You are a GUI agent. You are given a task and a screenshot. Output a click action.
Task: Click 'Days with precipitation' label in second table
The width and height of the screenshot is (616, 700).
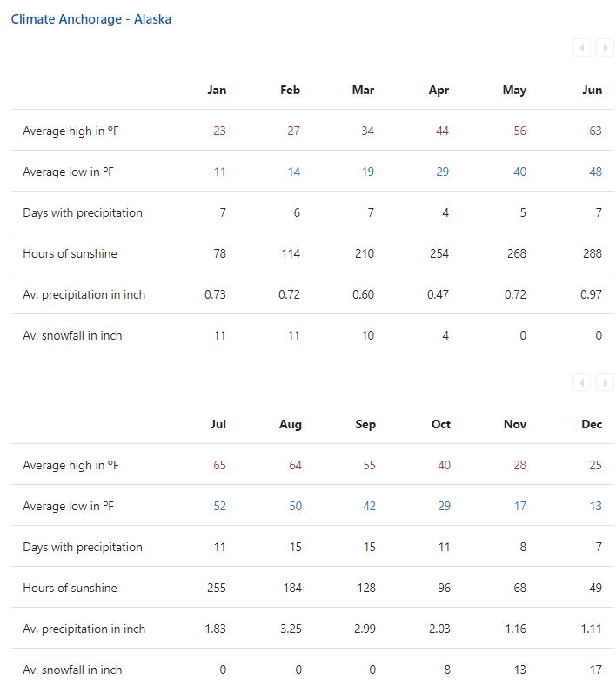(83, 548)
